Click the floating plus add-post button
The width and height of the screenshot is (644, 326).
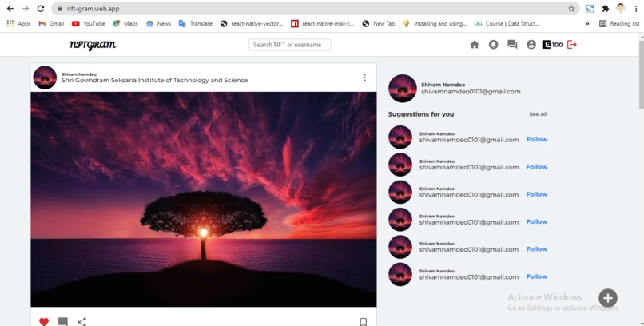click(x=608, y=298)
